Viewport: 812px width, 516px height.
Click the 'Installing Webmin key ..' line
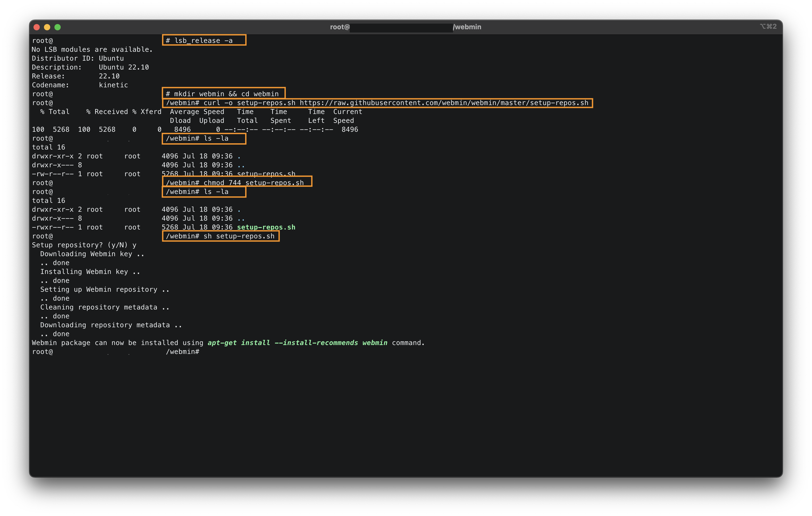[90, 272]
